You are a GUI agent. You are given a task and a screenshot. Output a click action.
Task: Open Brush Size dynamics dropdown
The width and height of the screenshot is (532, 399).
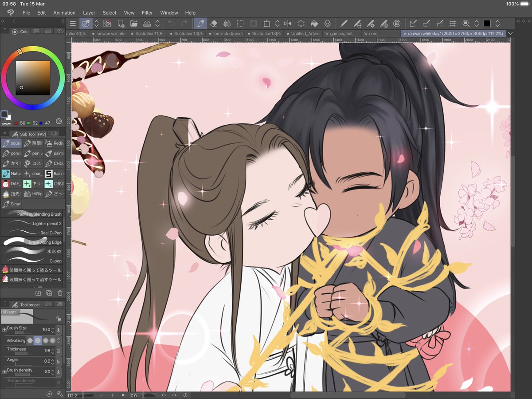(59, 330)
